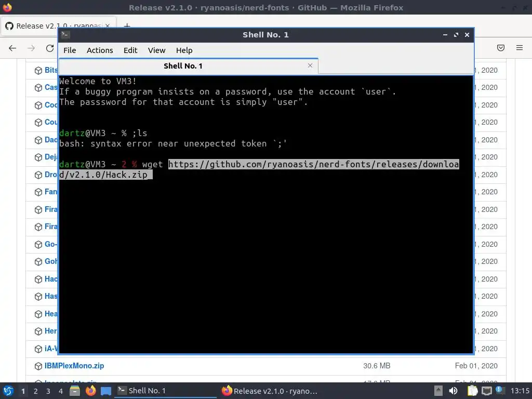Screen dimensions: 532x399
Task: Click the show desktop icon in the taskbar
Action: (106, 391)
